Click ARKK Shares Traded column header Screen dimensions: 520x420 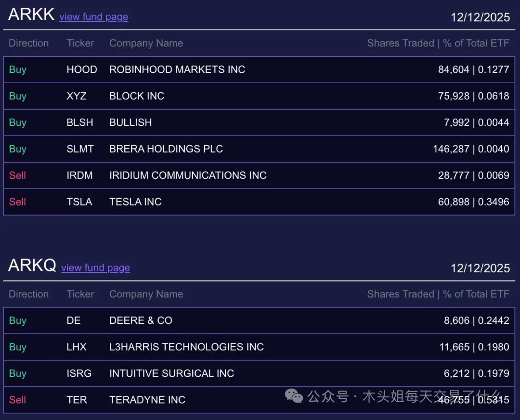point(438,43)
